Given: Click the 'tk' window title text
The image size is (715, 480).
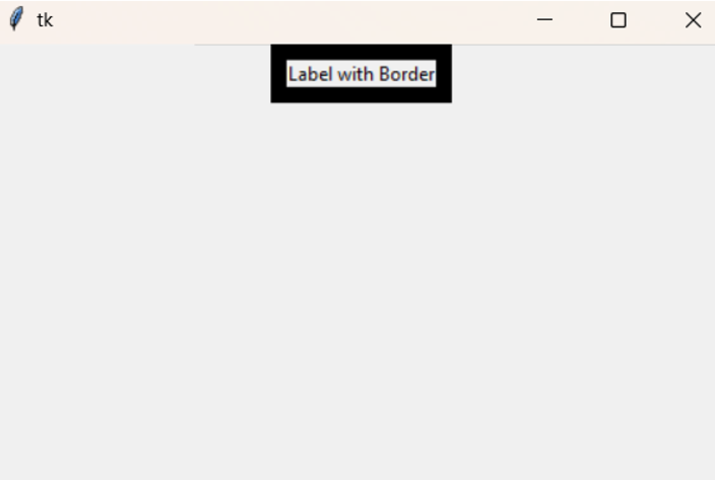Looking at the screenshot, I should pyautogui.click(x=45, y=20).
